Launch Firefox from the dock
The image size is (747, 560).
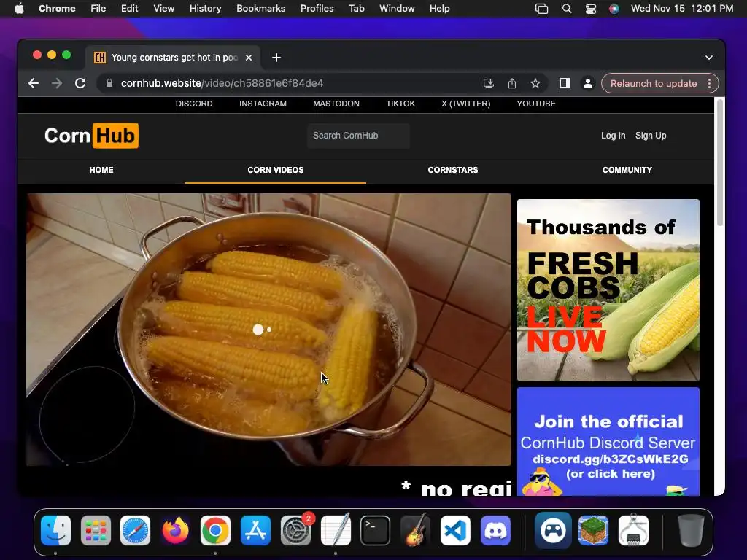[175, 531]
